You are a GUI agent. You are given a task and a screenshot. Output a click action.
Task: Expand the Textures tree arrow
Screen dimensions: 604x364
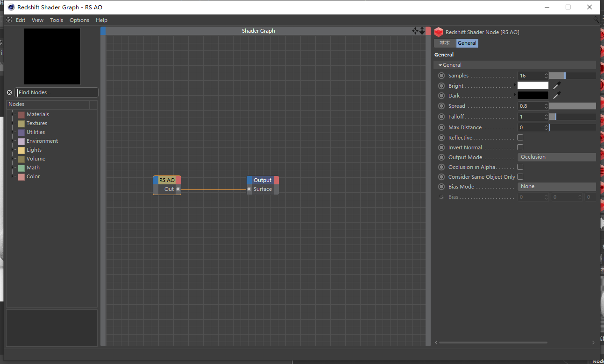(13, 123)
